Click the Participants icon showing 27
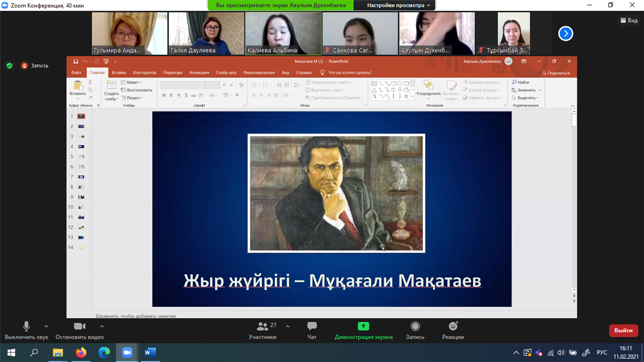The width and height of the screenshot is (644, 362). [x=262, y=327]
